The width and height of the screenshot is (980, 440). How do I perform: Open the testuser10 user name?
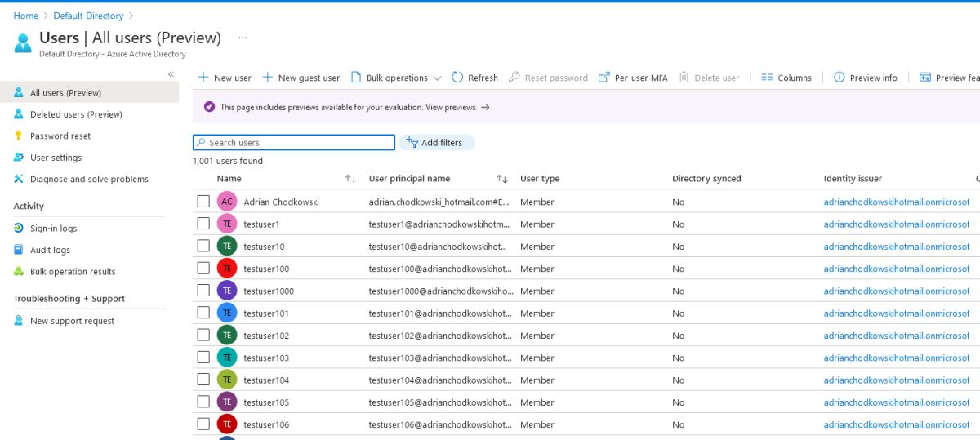[264, 247]
